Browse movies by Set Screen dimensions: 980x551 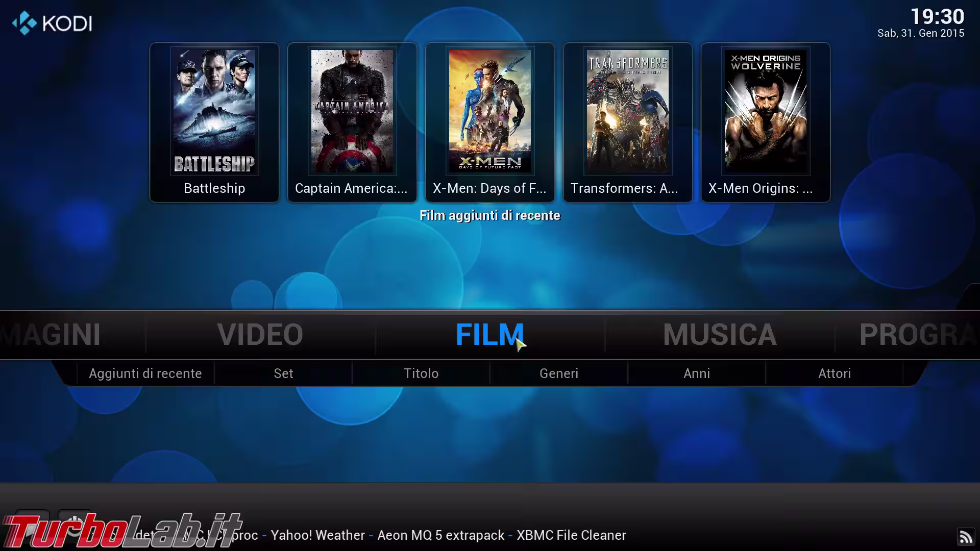[283, 373]
